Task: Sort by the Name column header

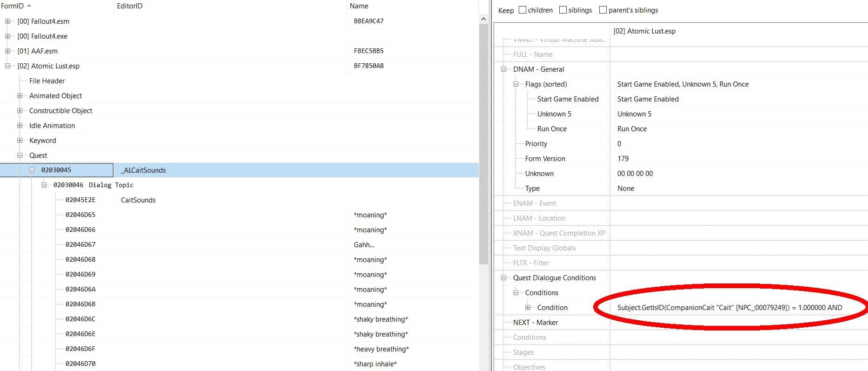Action: tap(413, 6)
